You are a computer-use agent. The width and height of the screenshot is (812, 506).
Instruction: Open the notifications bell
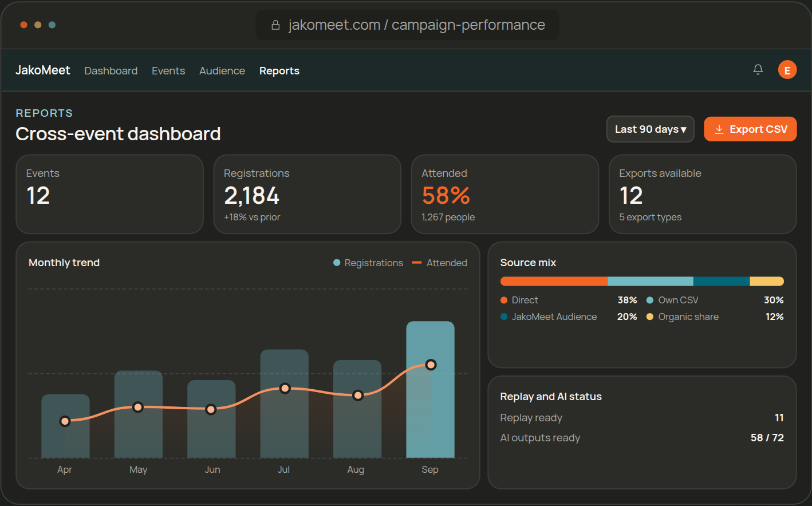tap(758, 70)
